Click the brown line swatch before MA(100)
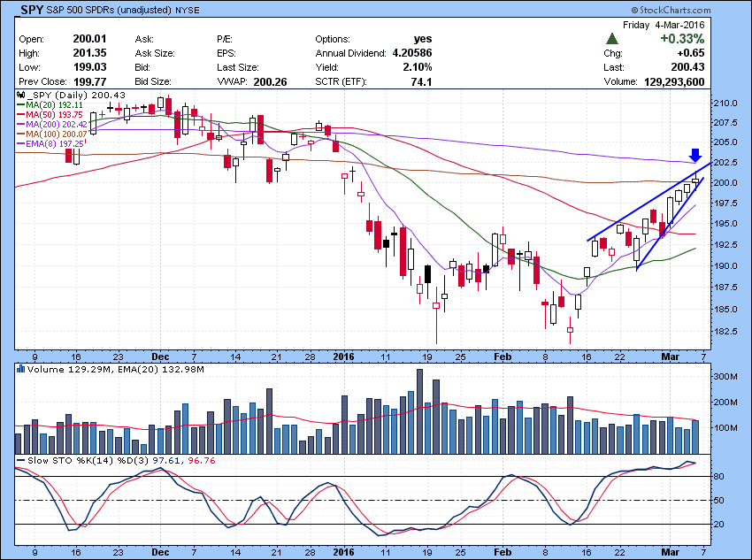This screenshot has width=752, height=560. [x=21, y=134]
